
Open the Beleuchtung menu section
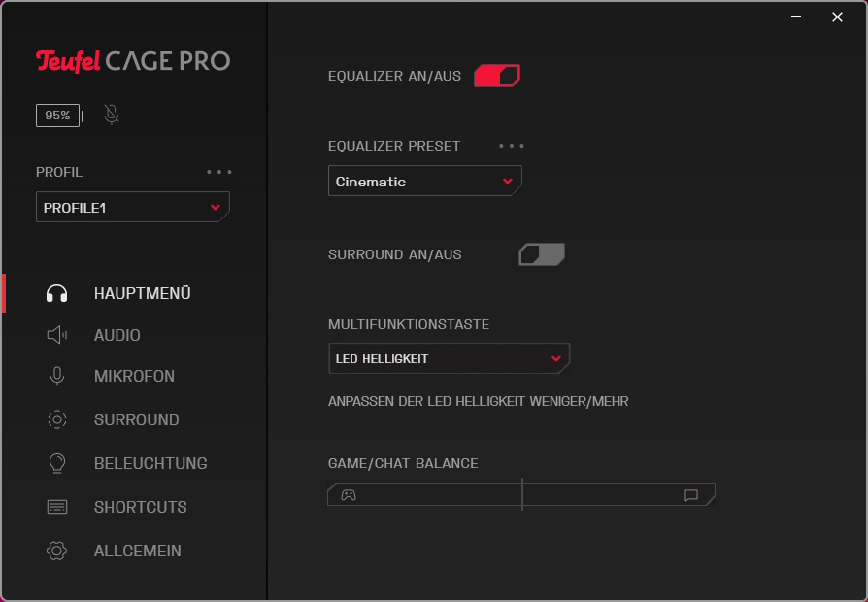click(x=150, y=463)
